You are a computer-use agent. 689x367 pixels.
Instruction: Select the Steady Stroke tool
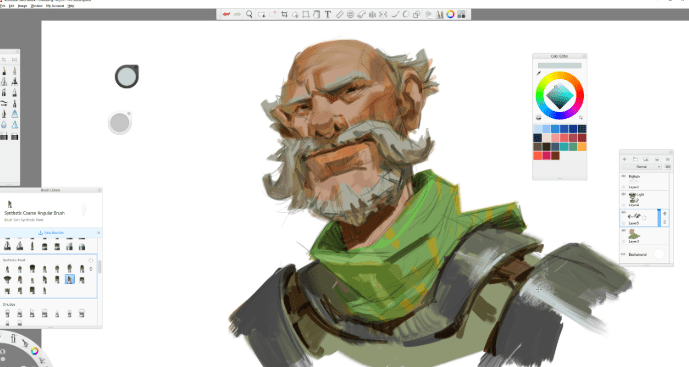[x=395, y=15]
